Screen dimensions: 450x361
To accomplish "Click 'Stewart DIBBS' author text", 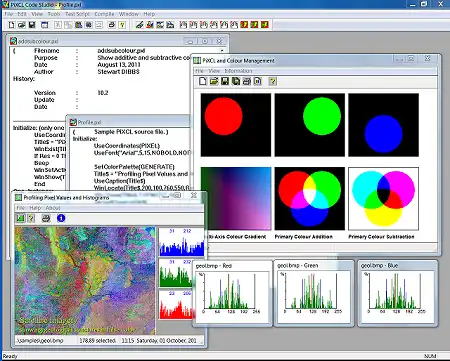I will (118, 72).
